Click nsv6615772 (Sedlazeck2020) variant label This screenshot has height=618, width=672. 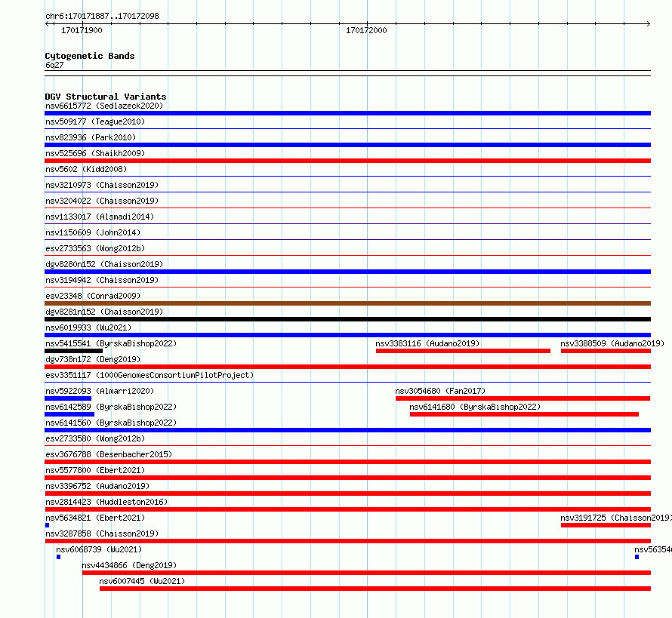click(x=104, y=106)
